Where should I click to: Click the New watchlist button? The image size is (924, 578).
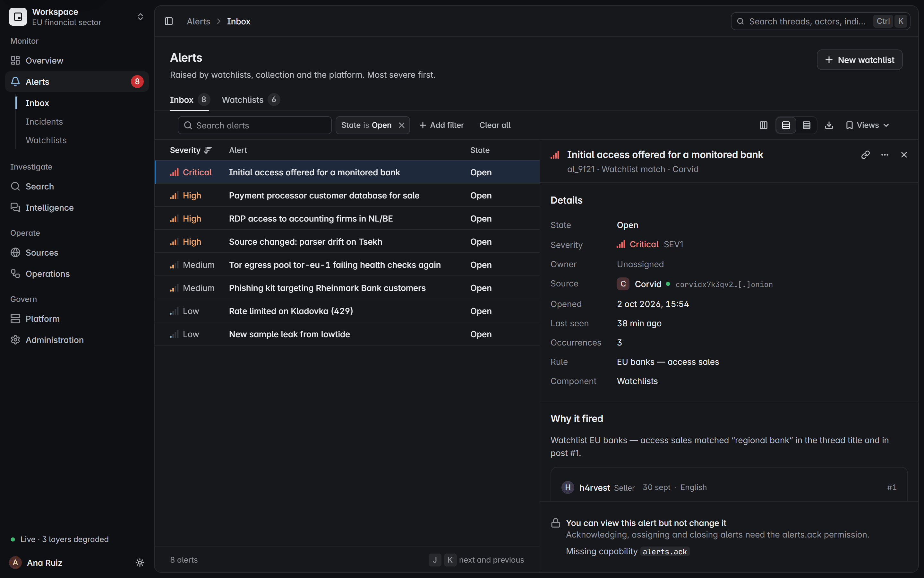(860, 60)
